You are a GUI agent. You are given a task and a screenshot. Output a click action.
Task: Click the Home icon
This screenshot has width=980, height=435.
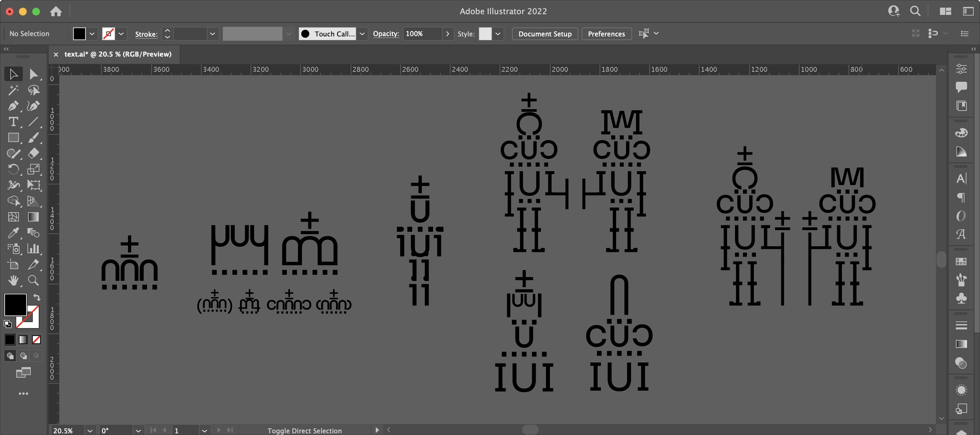click(x=56, y=11)
